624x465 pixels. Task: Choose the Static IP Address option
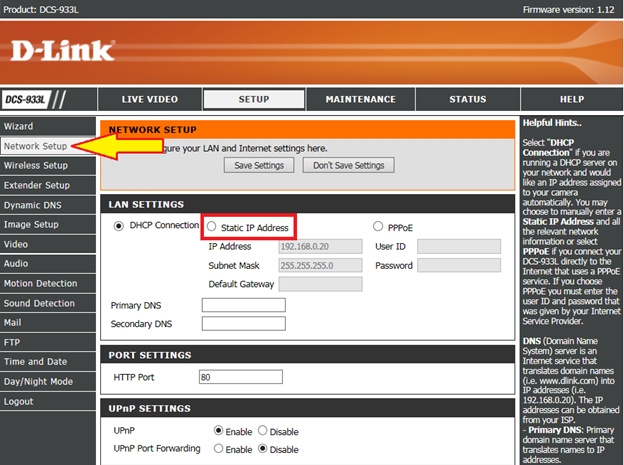point(212,227)
